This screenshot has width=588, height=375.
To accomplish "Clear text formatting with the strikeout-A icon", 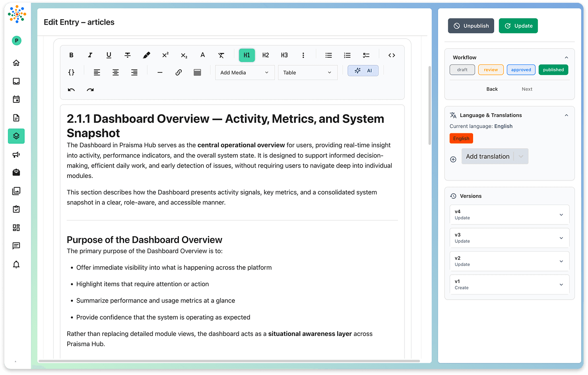I will coord(221,55).
